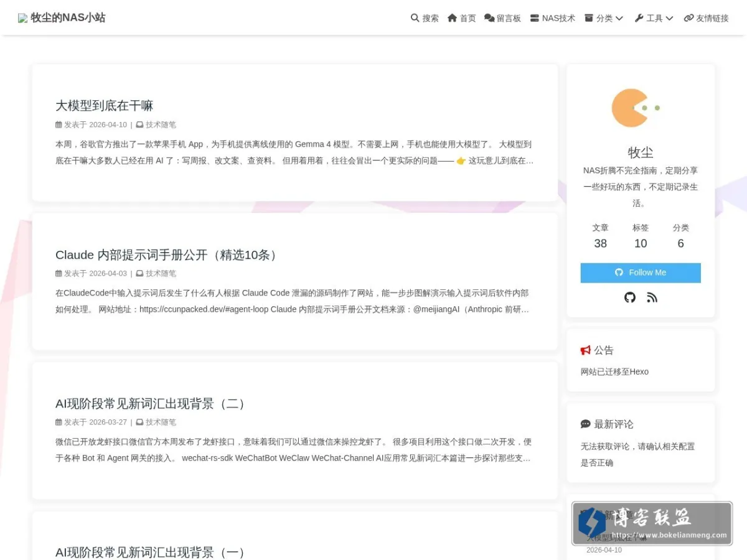Open the RSS feed icon
The height and width of the screenshot is (560, 747).
pos(652,297)
